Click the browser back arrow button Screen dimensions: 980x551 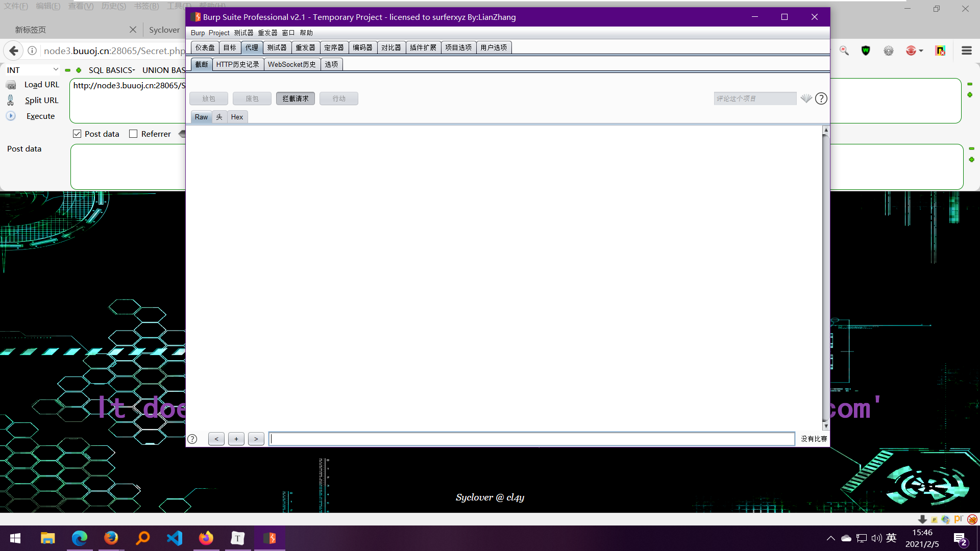(14, 51)
